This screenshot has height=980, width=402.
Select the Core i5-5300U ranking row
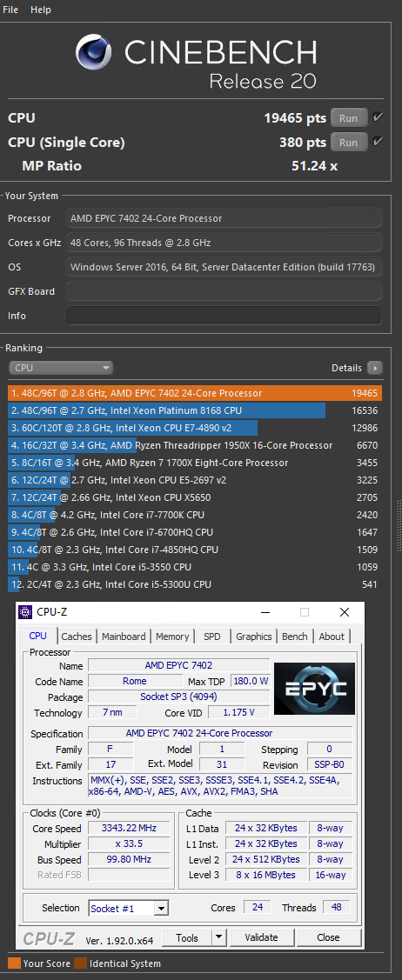(194, 584)
